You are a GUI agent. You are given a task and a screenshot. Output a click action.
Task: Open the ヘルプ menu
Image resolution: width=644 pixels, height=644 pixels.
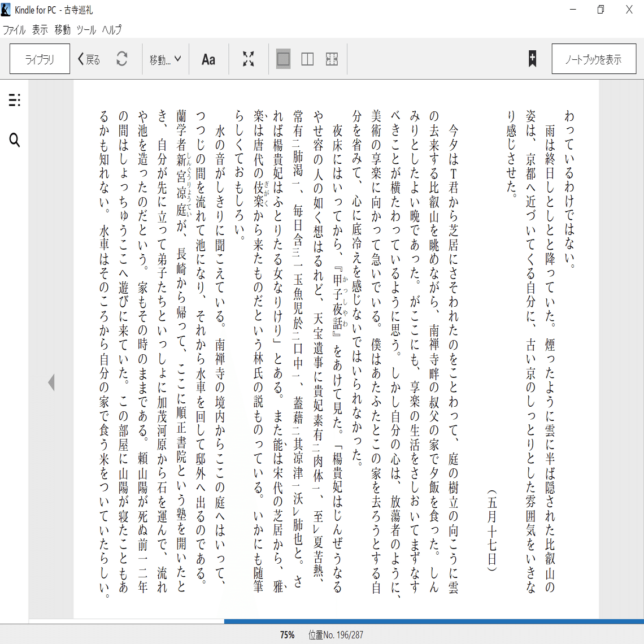(112, 29)
